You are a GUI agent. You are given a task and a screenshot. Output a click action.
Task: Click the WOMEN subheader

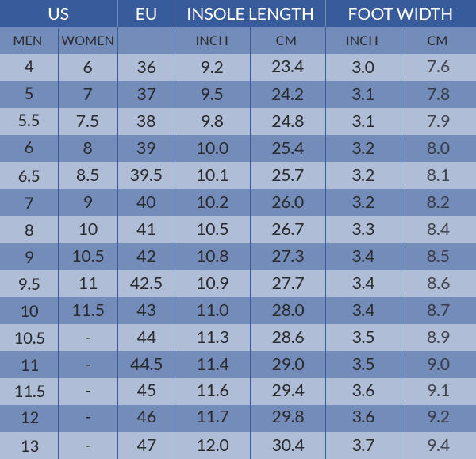[x=88, y=40]
